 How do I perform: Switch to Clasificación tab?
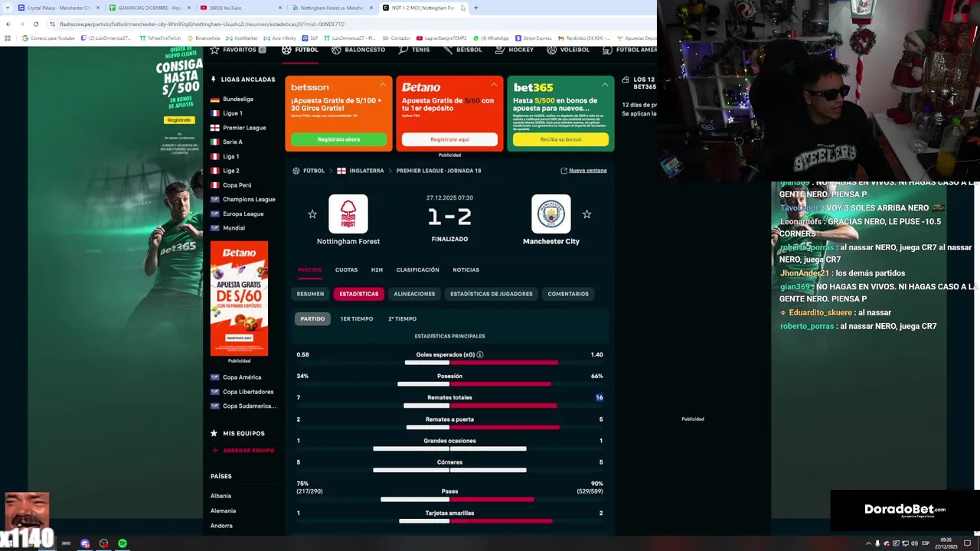pyautogui.click(x=417, y=270)
